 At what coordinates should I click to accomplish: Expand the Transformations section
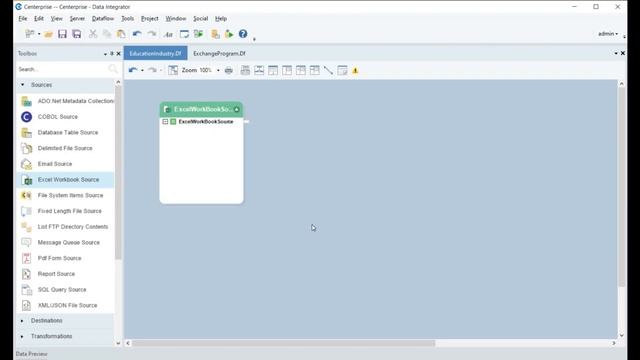point(22,336)
